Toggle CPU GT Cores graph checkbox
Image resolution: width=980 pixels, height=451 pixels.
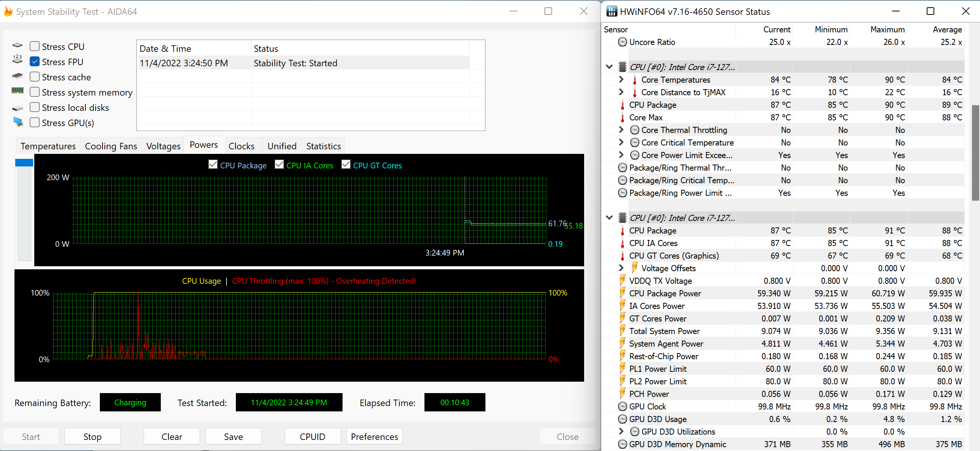[x=346, y=165]
